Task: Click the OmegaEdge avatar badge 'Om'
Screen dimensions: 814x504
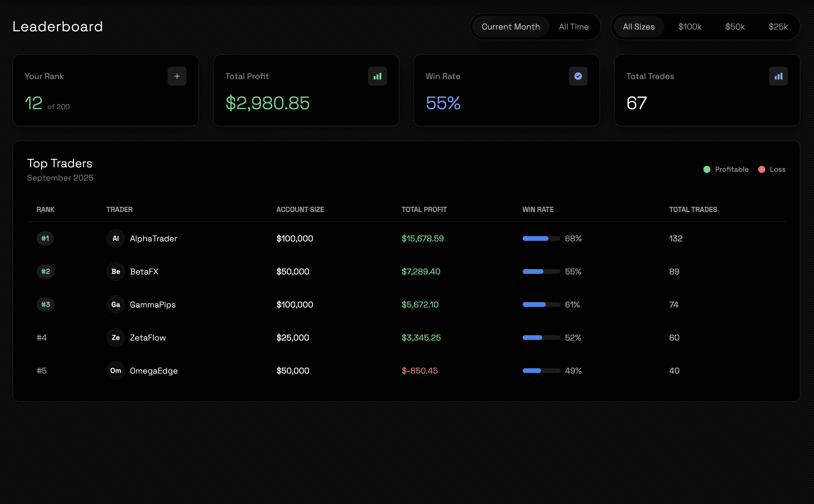Action: (x=116, y=370)
